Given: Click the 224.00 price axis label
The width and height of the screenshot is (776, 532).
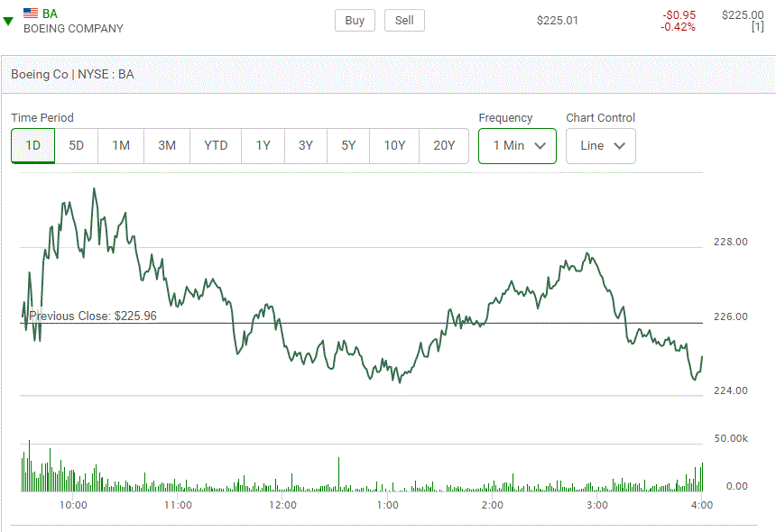Looking at the screenshot, I should point(731,390).
